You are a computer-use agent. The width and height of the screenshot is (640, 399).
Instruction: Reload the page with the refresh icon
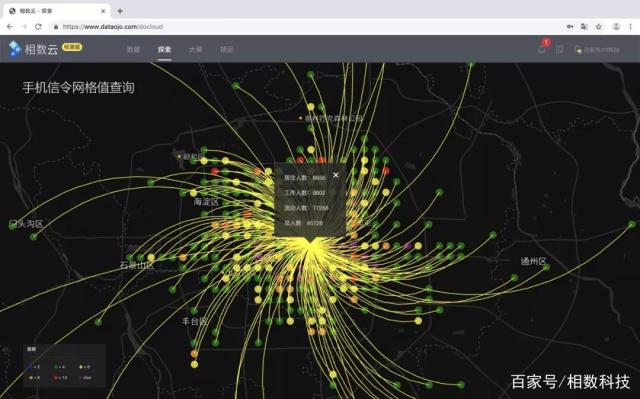(38, 27)
